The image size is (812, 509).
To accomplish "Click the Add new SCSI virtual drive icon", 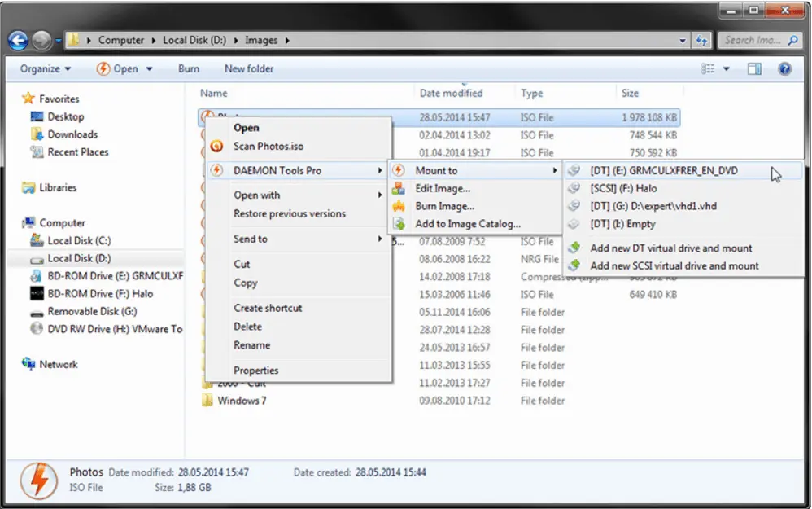I will click(574, 265).
